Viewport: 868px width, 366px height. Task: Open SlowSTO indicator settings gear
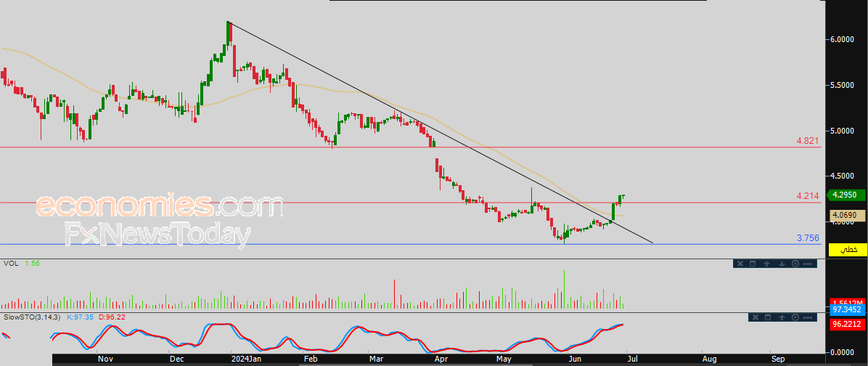(x=795, y=317)
